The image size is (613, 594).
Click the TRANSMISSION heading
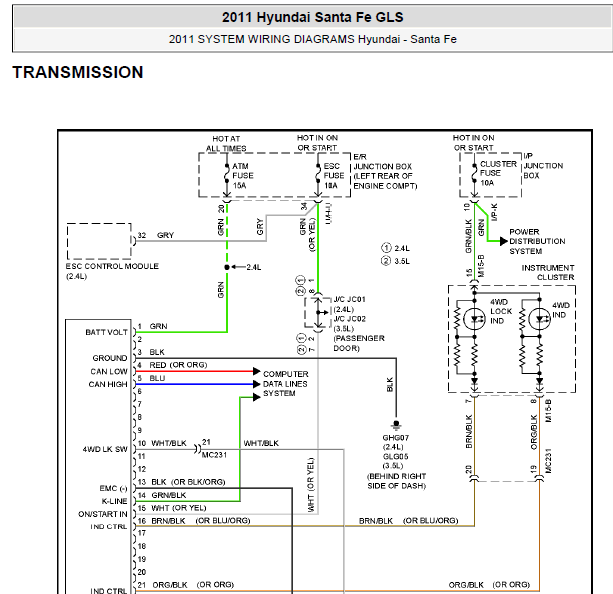click(78, 72)
